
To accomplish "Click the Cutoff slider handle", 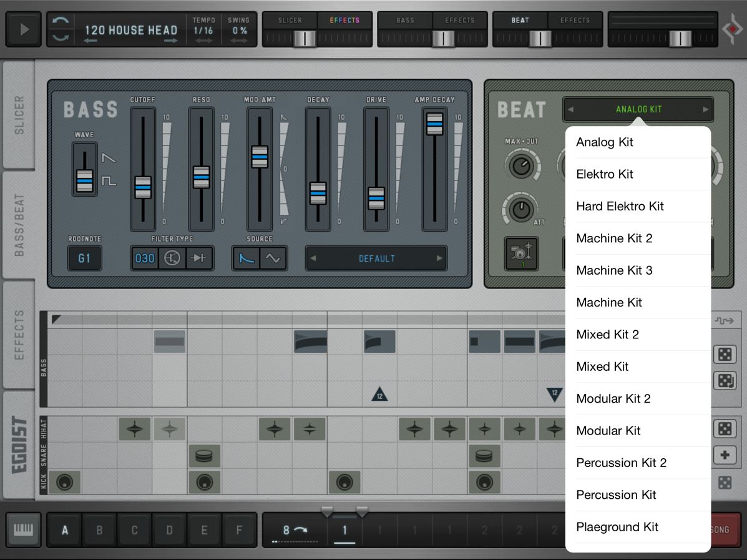I will tap(143, 187).
